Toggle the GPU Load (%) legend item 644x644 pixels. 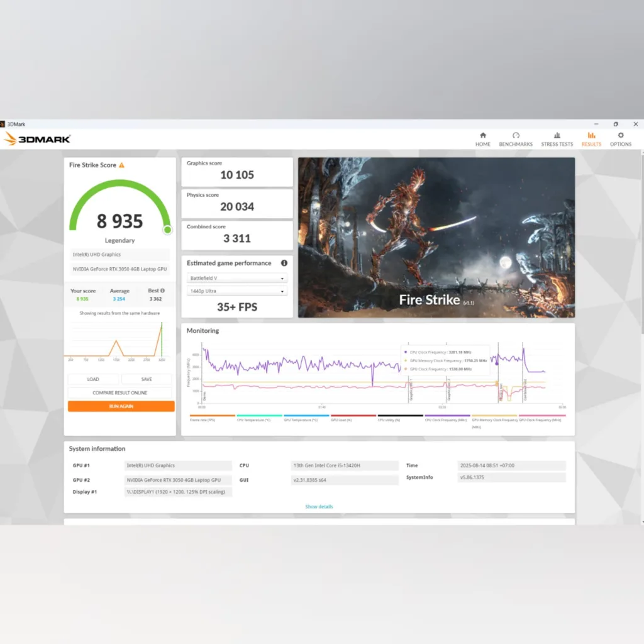353,418
